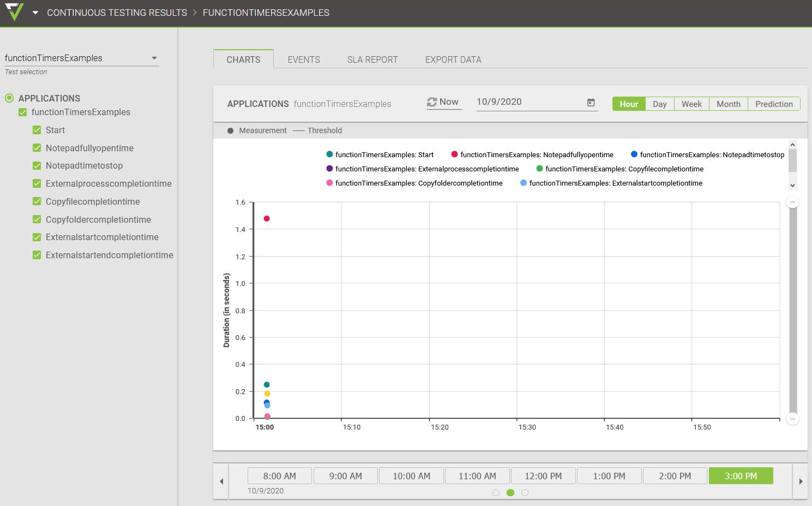Image resolution: width=812 pixels, height=506 pixels.
Task: Click the Login Enterprise logo icon
Action: (x=15, y=12)
